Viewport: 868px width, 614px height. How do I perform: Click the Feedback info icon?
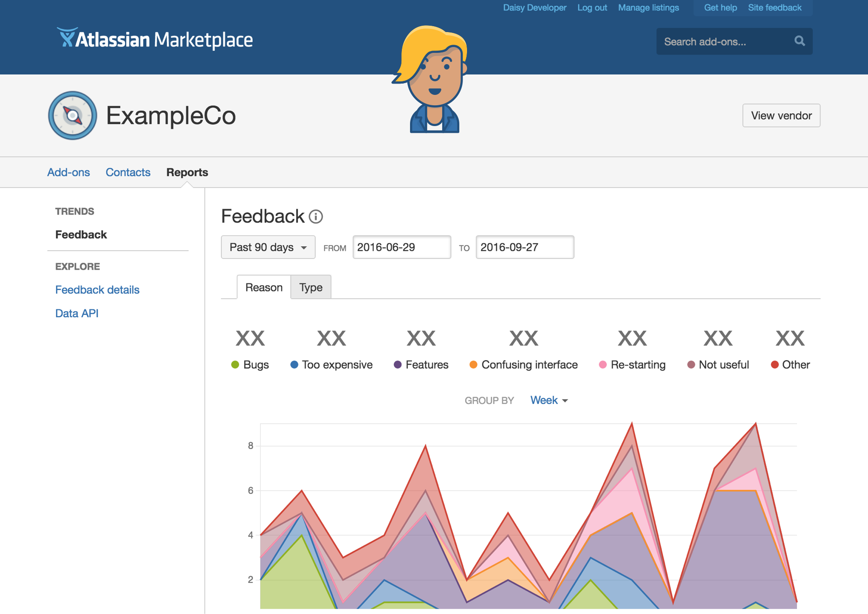click(x=316, y=217)
